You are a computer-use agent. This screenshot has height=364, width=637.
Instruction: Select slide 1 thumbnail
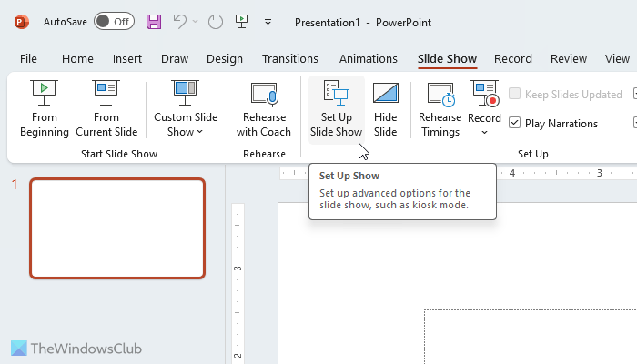pyautogui.click(x=117, y=227)
